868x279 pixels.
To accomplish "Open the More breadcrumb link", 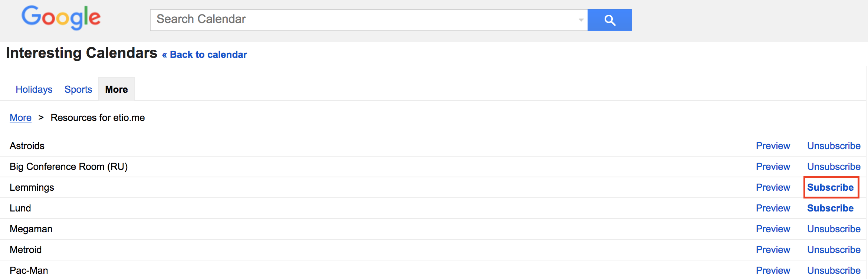I will [20, 118].
